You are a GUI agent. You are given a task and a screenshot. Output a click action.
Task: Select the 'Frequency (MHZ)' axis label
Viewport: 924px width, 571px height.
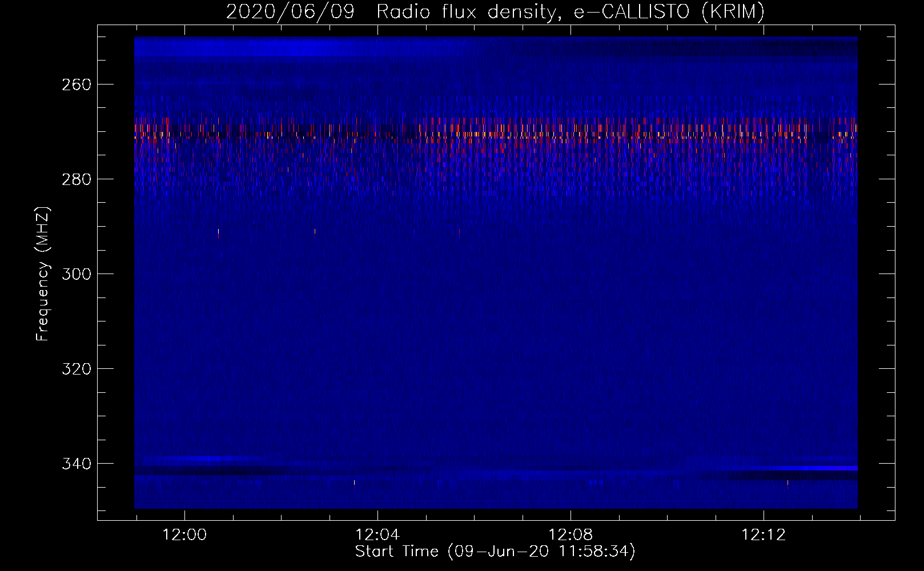tap(43, 274)
